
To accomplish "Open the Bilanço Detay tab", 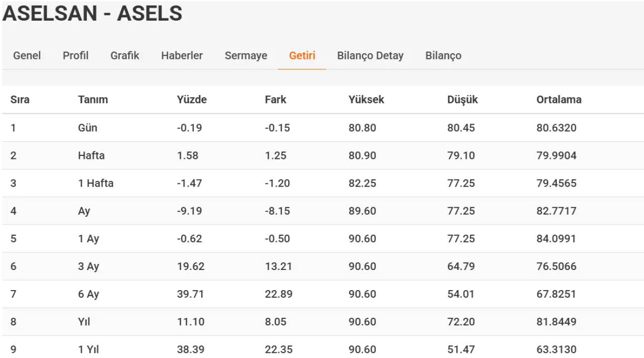I will [x=370, y=55].
